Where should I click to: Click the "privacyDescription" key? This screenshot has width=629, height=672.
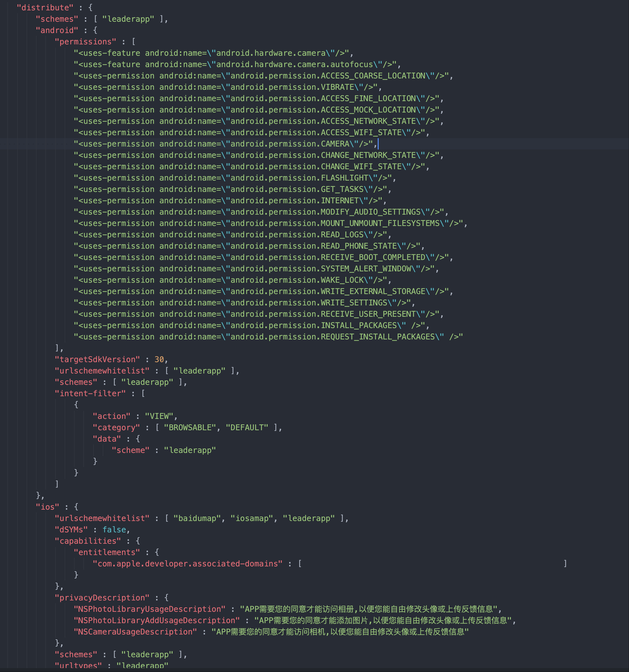click(102, 598)
